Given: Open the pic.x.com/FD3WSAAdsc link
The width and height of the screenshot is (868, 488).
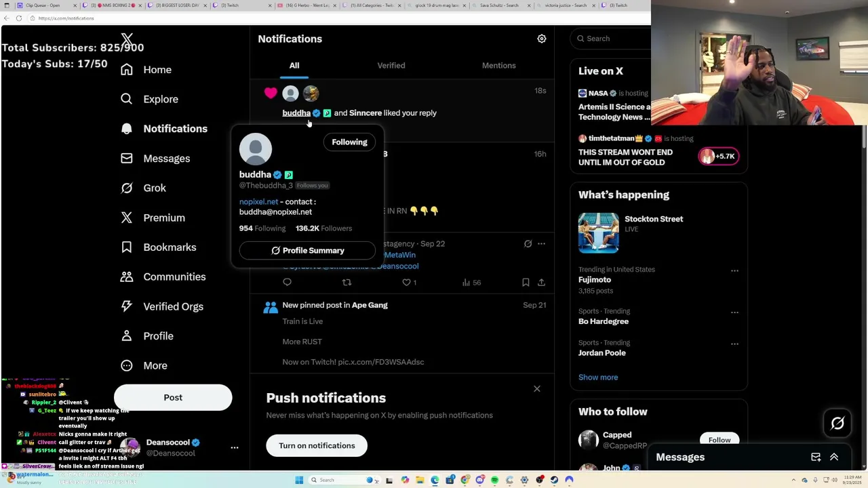Looking at the screenshot, I should (380, 362).
